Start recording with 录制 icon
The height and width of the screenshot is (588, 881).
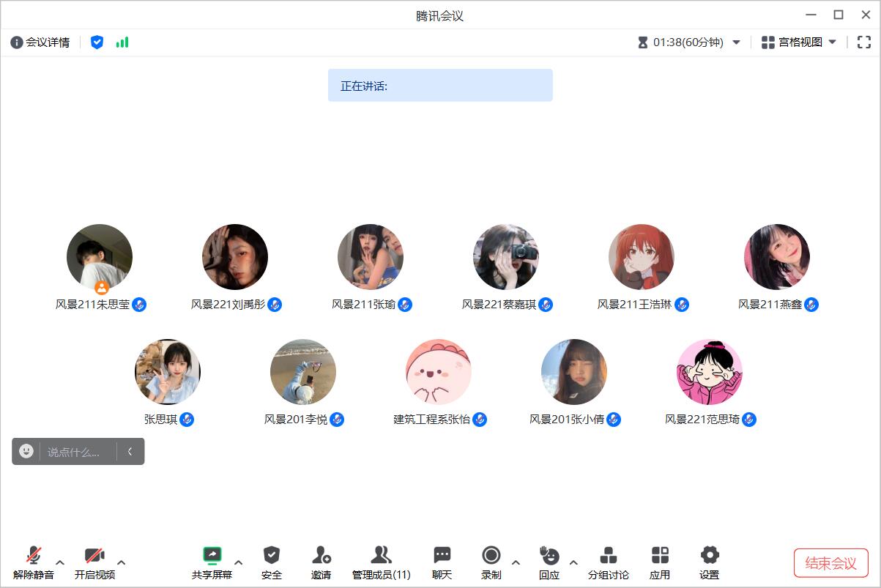[x=491, y=556]
